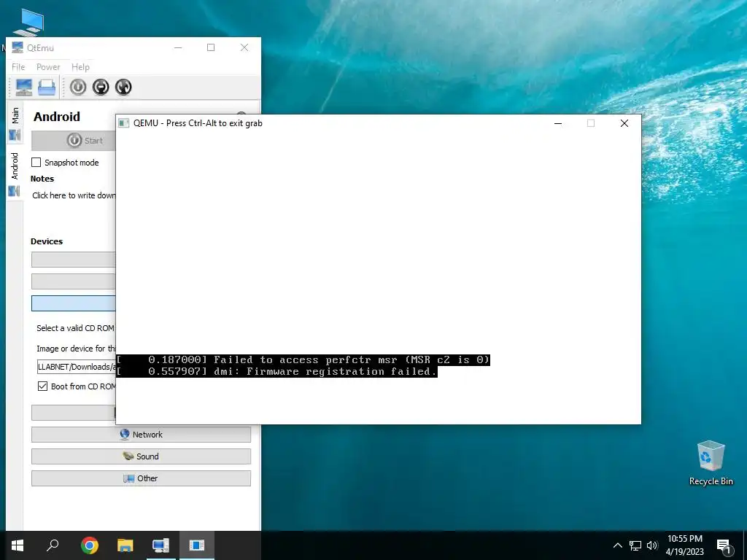Switch to the Main vertical tab
This screenshot has width=747, height=560.
point(15,124)
